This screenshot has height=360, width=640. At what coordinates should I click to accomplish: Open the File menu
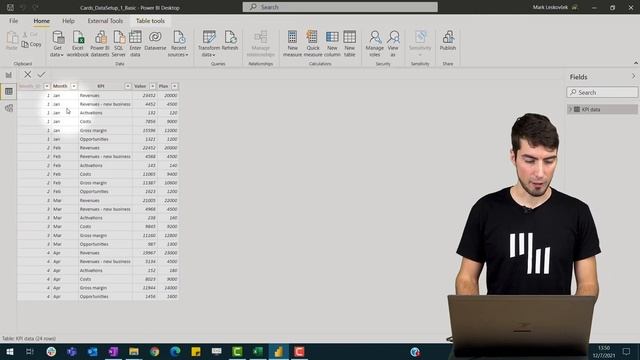click(13, 21)
